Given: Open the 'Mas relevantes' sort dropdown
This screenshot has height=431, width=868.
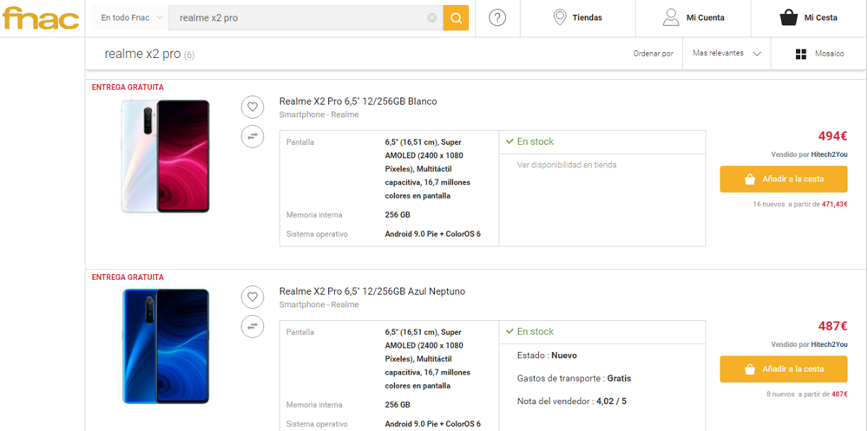Looking at the screenshot, I should 727,54.
